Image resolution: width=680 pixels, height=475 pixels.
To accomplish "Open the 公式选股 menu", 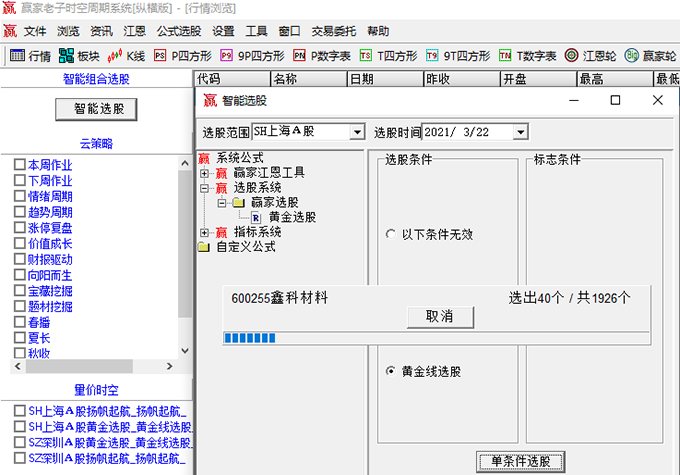I will [x=179, y=31].
